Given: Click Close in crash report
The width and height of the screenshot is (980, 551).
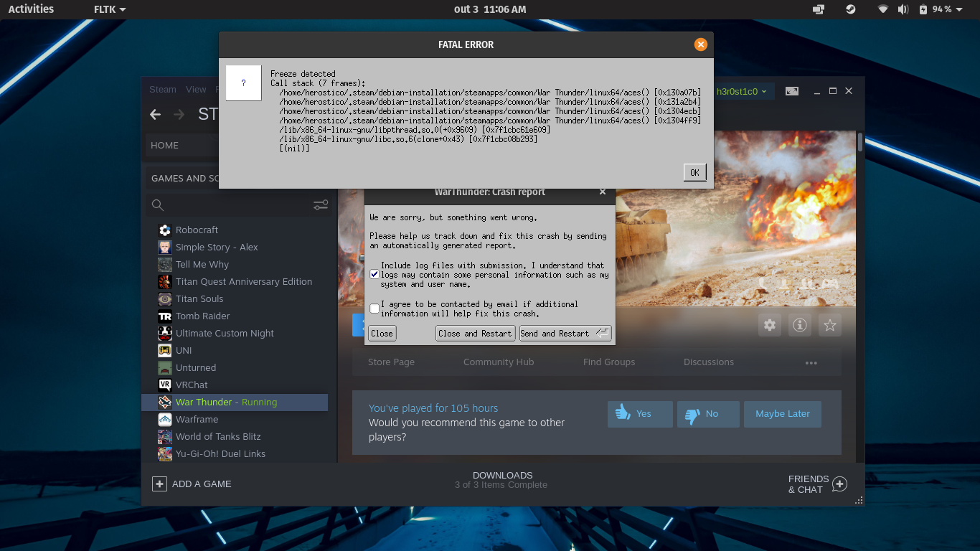Looking at the screenshot, I should [x=382, y=334].
